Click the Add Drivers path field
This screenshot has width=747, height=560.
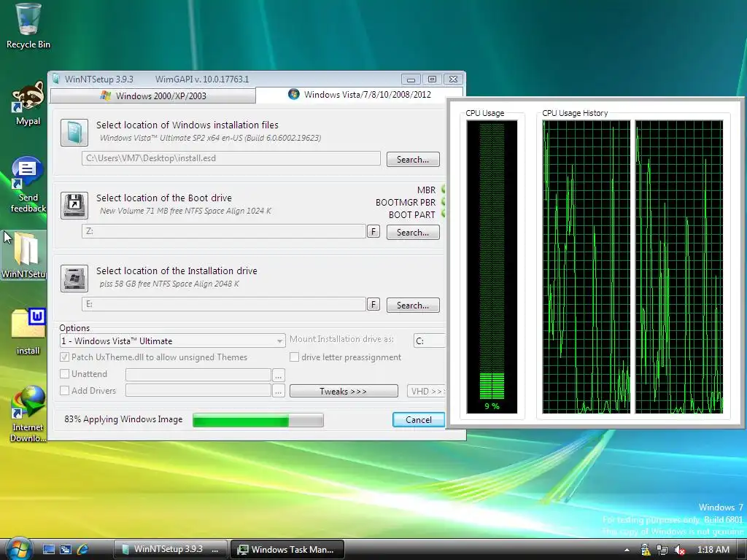(x=198, y=391)
